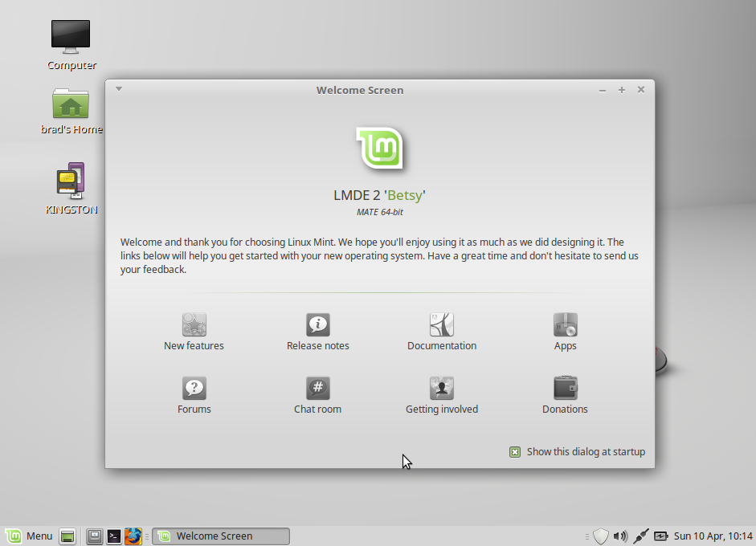Screen dimensions: 756x546
Task: Click the Chat room label
Action: tap(317, 409)
